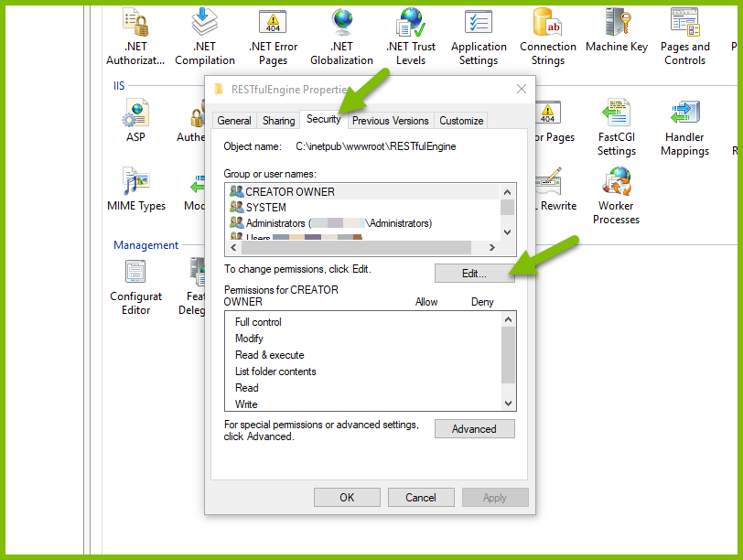This screenshot has width=743, height=560.
Task: Click Edit to change permissions
Action: coord(474,274)
